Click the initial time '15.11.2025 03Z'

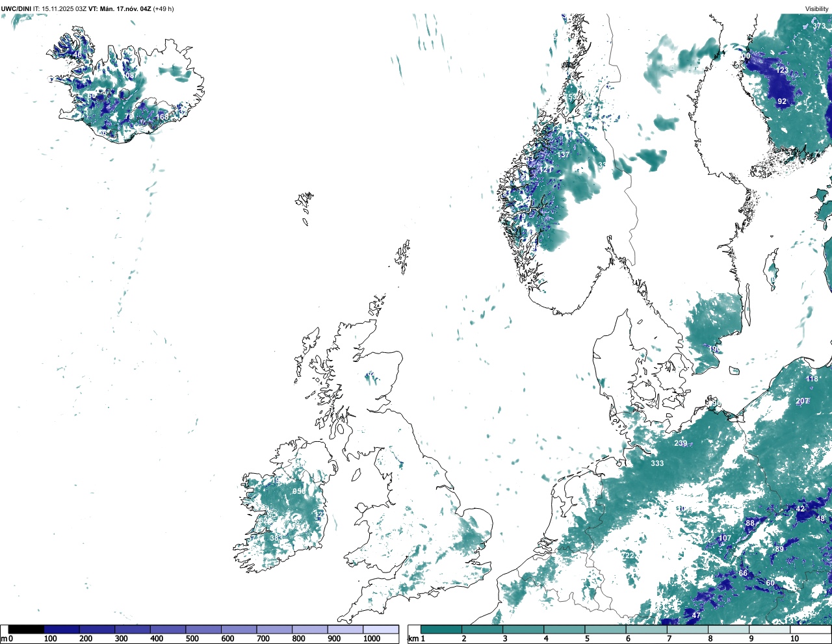(x=64, y=9)
